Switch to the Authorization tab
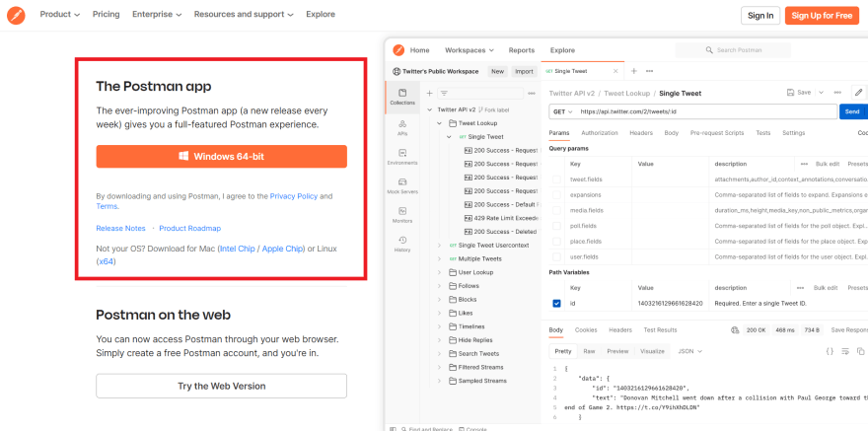 (600, 133)
